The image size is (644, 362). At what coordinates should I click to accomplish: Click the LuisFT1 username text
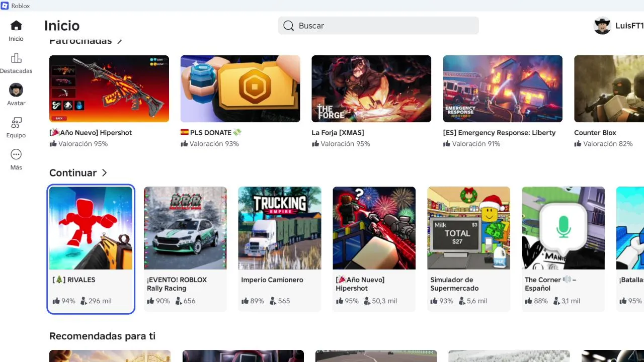click(x=629, y=26)
